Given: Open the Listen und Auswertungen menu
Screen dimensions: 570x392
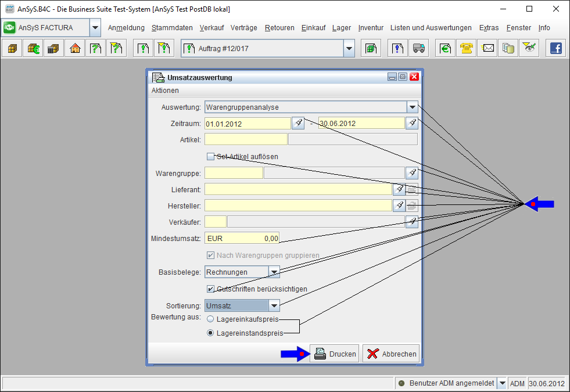Looking at the screenshot, I should pyautogui.click(x=431, y=28).
